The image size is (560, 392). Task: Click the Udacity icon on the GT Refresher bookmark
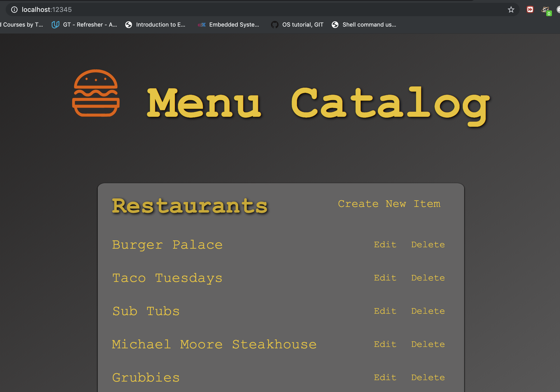[x=55, y=24]
